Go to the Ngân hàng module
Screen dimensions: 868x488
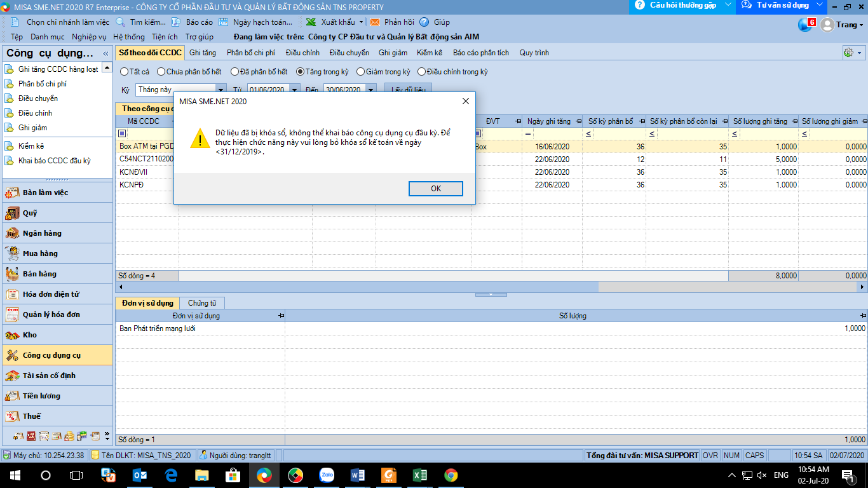pos(57,233)
